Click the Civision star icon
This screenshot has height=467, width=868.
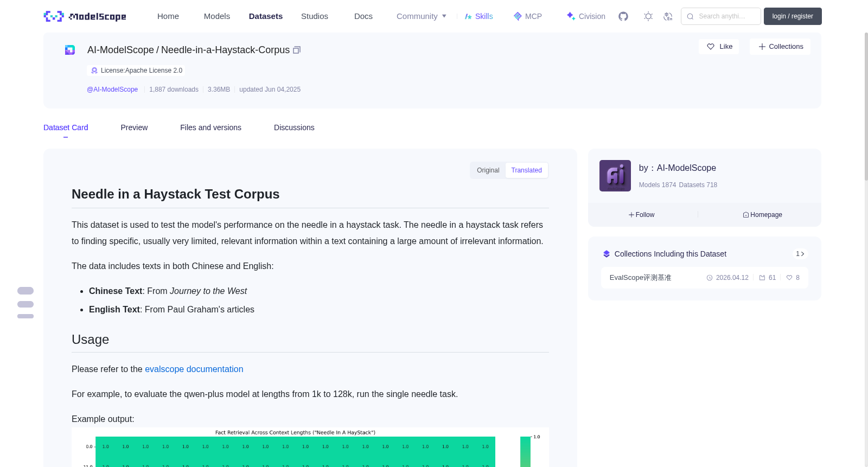[571, 16]
